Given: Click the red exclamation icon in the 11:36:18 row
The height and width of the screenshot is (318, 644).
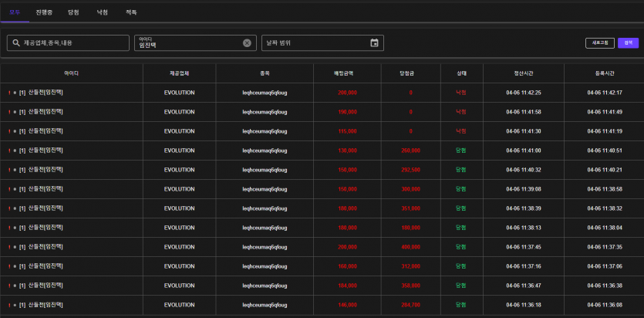Looking at the screenshot, I should click(x=9, y=305).
